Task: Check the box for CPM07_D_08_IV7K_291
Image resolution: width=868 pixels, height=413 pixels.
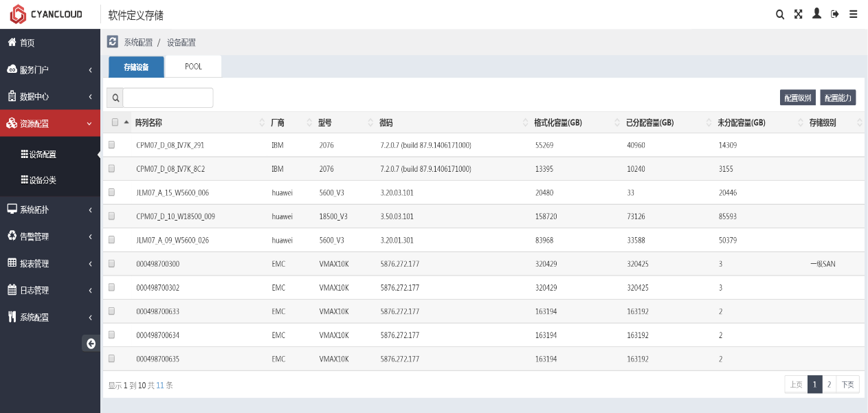Action: point(112,145)
